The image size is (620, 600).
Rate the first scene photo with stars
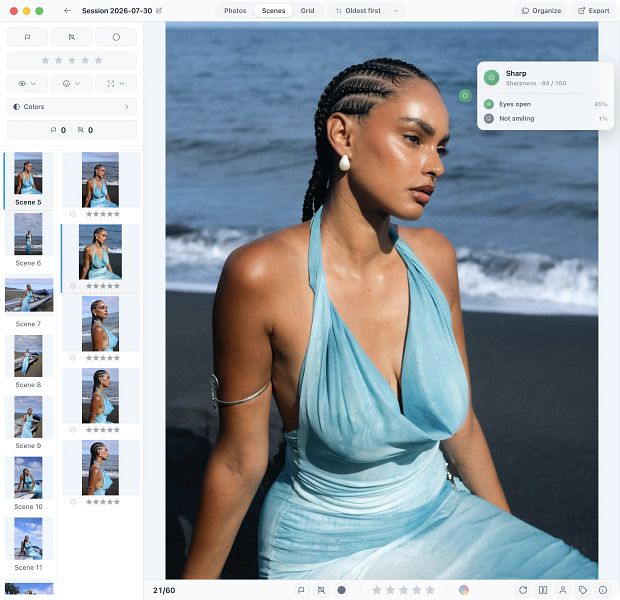pos(103,214)
